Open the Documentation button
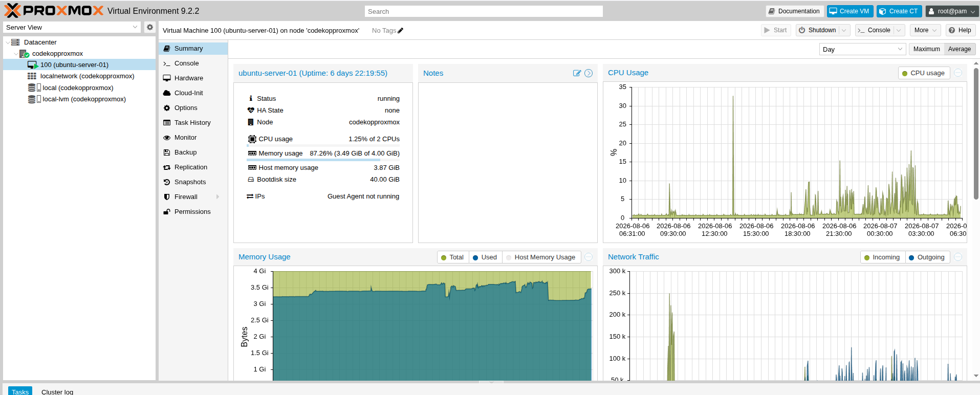The height and width of the screenshot is (395, 980). point(794,11)
